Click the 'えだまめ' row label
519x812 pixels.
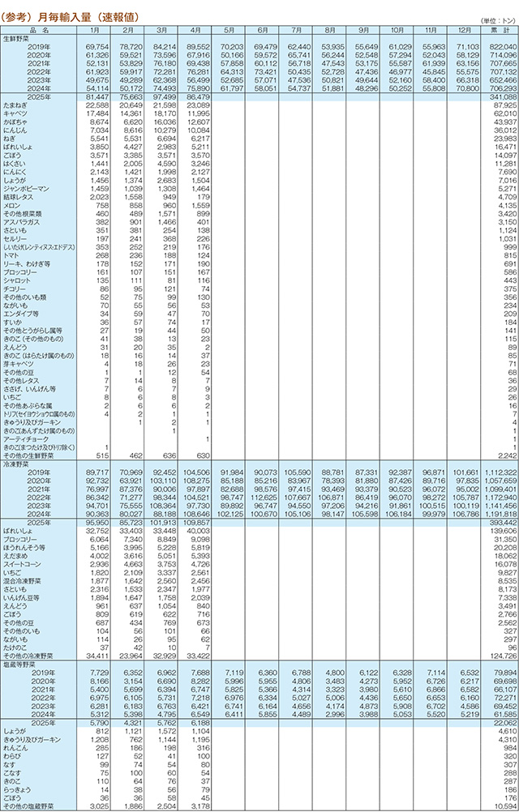click(15, 555)
